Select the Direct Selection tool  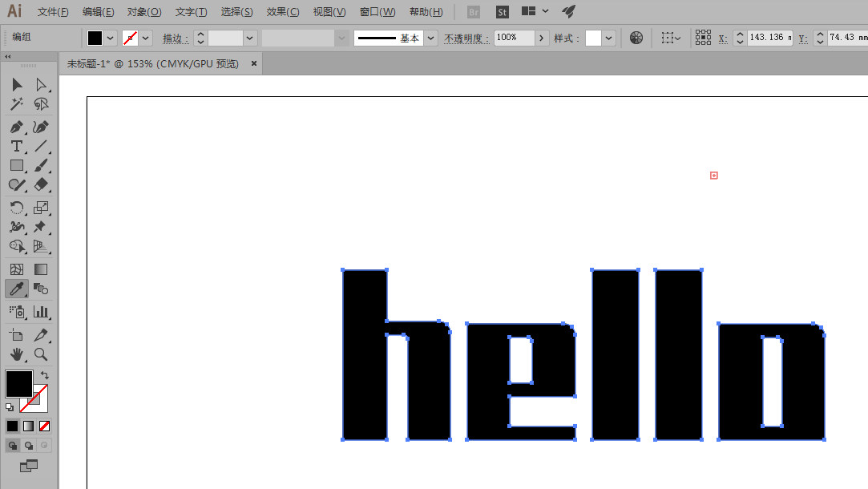pos(41,84)
